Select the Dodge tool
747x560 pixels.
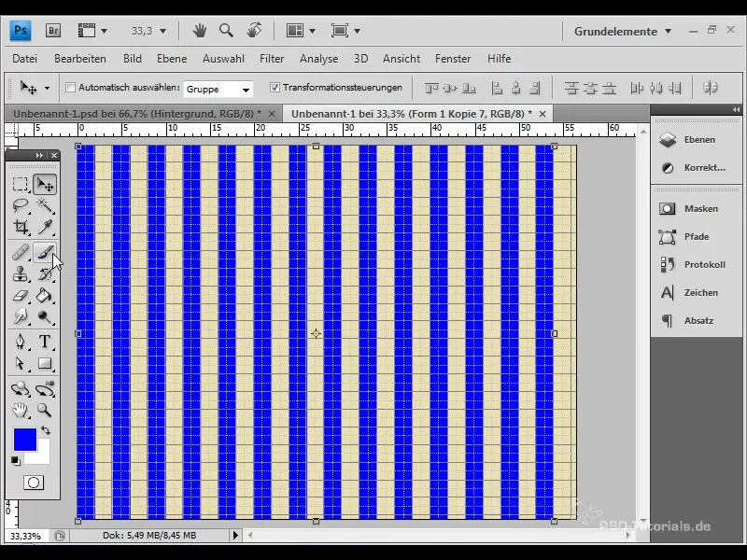click(x=45, y=316)
